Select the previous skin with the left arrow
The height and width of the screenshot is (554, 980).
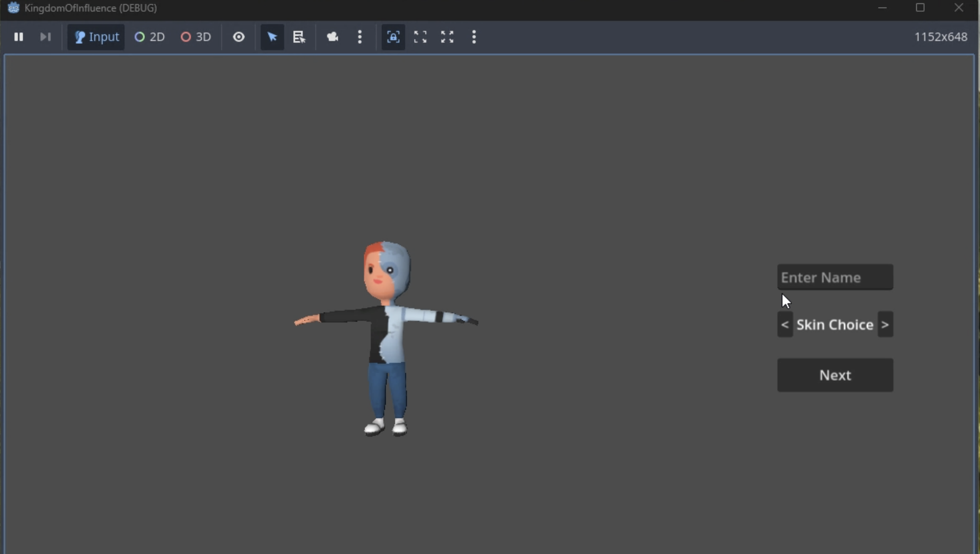[x=785, y=324]
